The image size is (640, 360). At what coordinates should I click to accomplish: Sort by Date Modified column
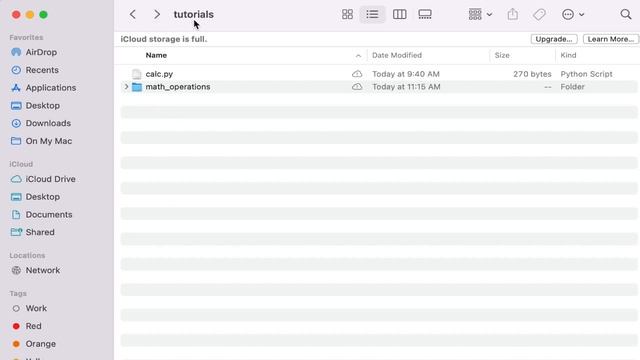point(397,55)
